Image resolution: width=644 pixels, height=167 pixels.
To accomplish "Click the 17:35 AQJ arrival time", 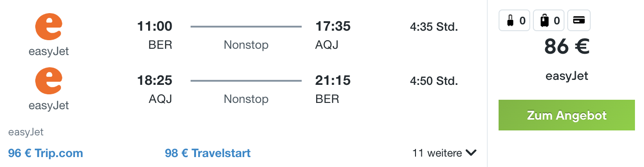I will pyautogui.click(x=333, y=27).
